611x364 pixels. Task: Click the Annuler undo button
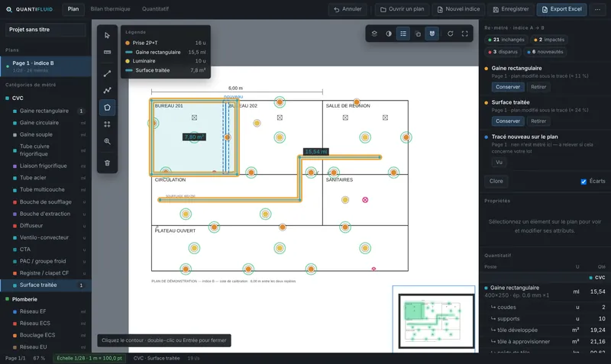(348, 9)
